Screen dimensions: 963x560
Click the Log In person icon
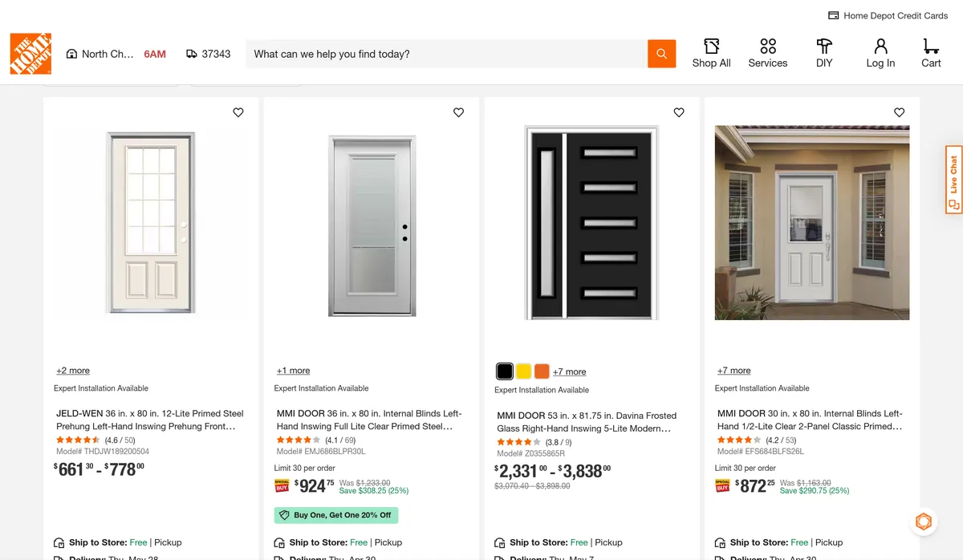pos(880,53)
